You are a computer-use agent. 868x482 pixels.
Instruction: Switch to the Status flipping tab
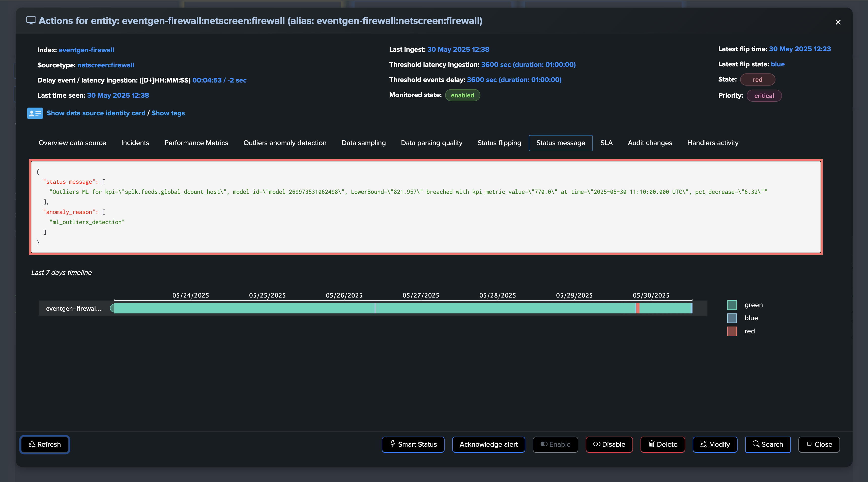pos(499,143)
